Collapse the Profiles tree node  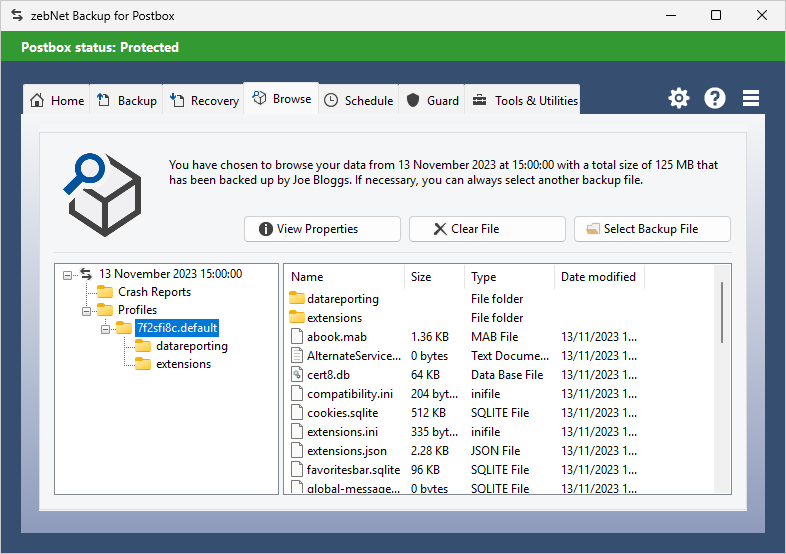tap(86, 310)
